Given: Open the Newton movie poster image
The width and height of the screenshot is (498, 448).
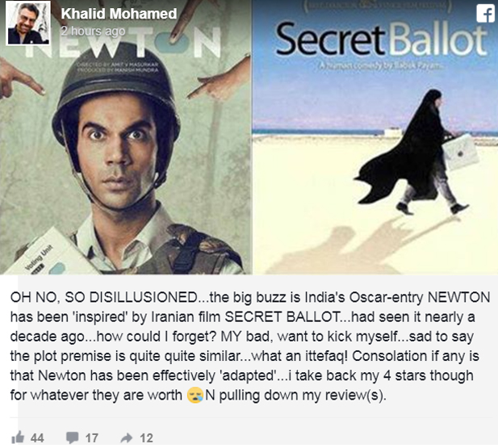Looking at the screenshot, I should 126,137.
